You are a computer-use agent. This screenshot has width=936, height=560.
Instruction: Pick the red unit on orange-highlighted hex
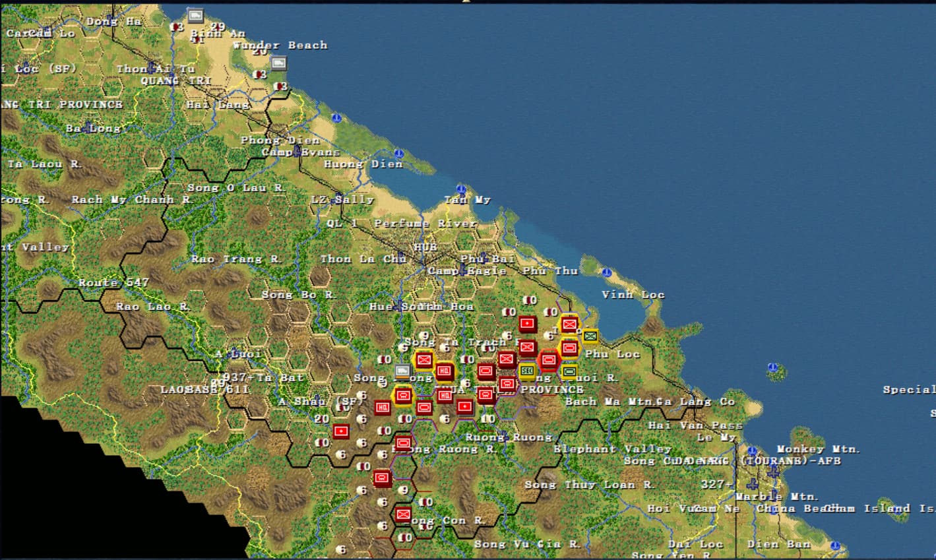(x=548, y=360)
